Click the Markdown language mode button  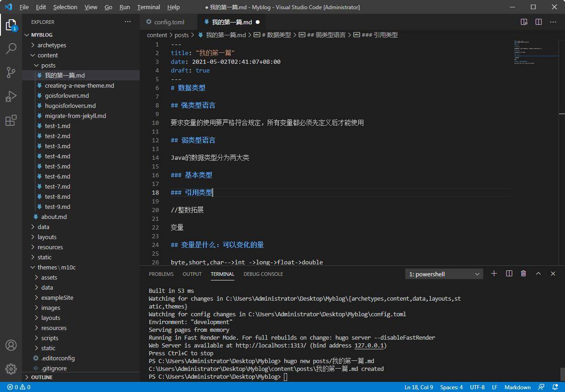[x=517, y=387]
